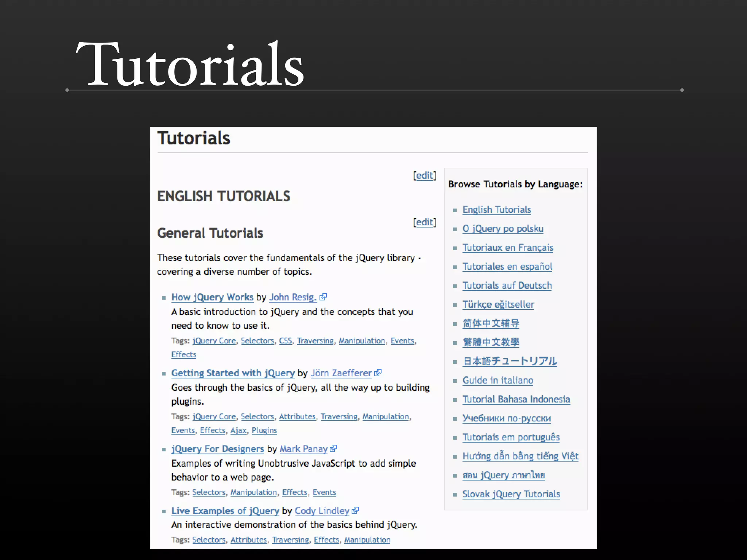Click Selectors tag under jQuery For Designers
747x560 pixels.
point(209,493)
